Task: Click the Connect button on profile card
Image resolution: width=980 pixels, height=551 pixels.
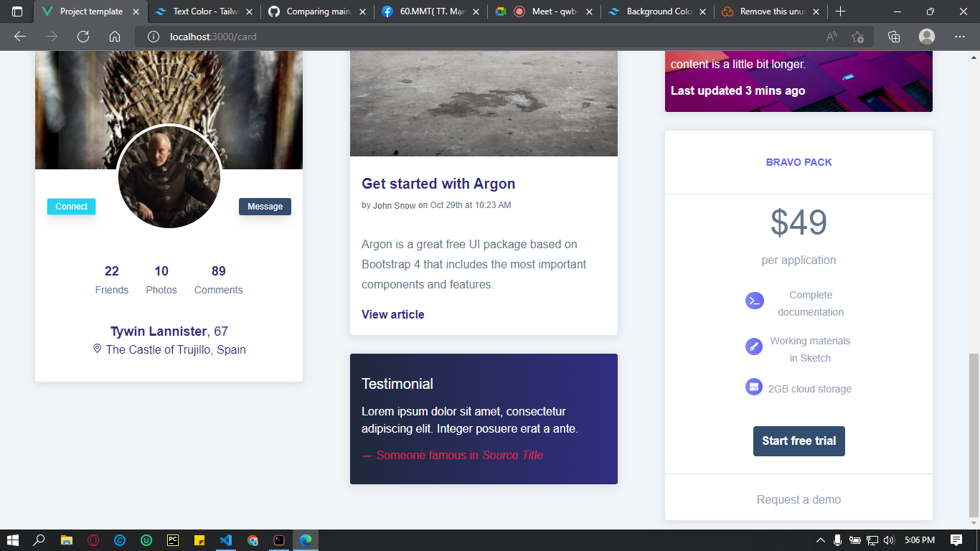Action: pyautogui.click(x=71, y=207)
